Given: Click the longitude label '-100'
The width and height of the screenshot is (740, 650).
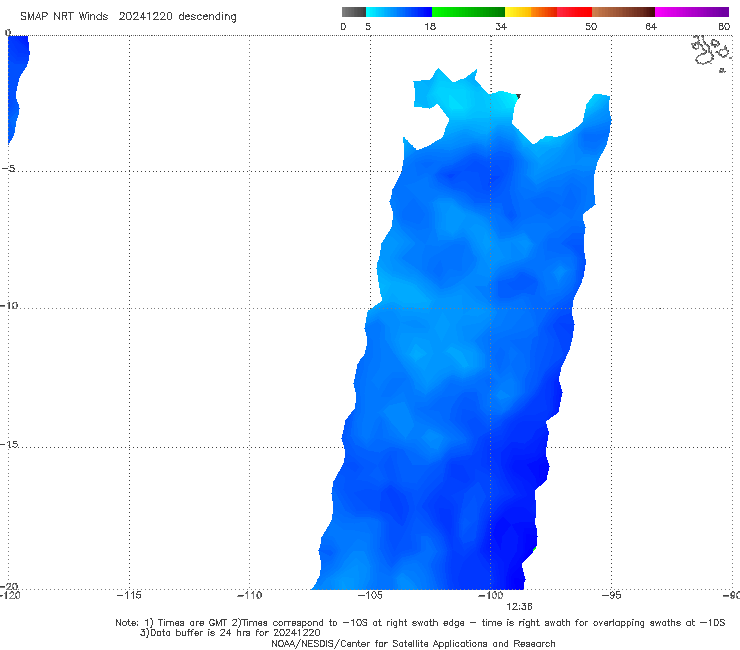Looking at the screenshot, I should [490, 595].
